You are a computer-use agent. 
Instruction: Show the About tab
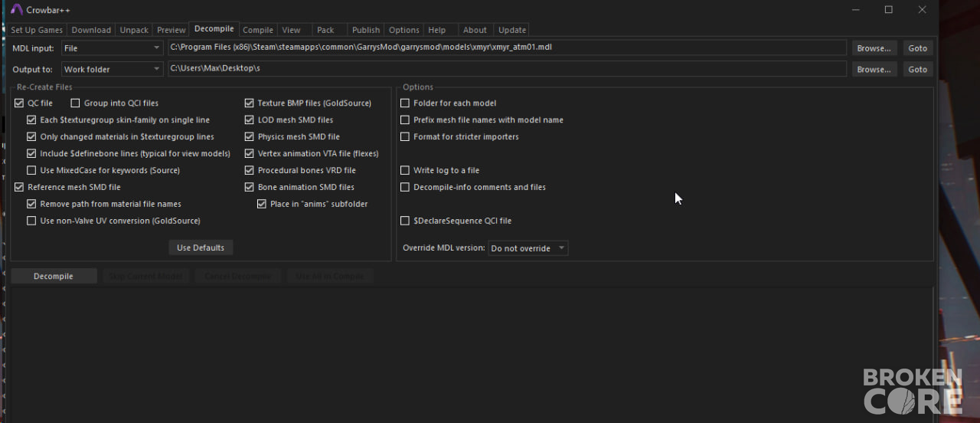[475, 30]
